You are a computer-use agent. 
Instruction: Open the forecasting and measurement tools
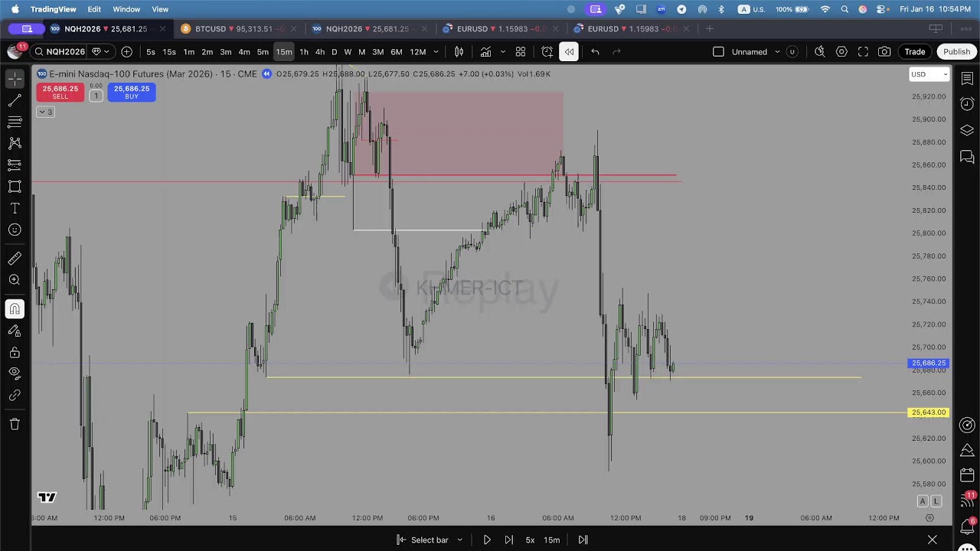(x=15, y=165)
